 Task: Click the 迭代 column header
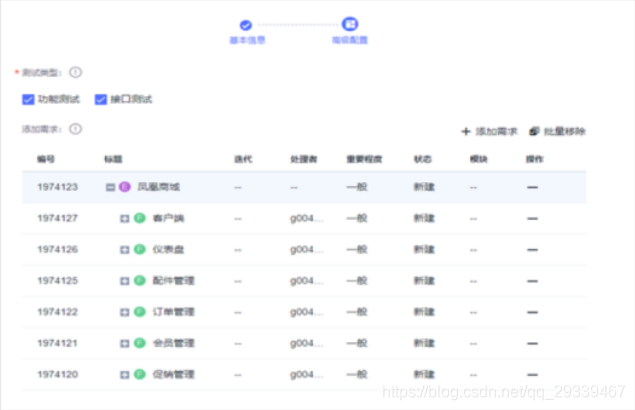point(243,159)
